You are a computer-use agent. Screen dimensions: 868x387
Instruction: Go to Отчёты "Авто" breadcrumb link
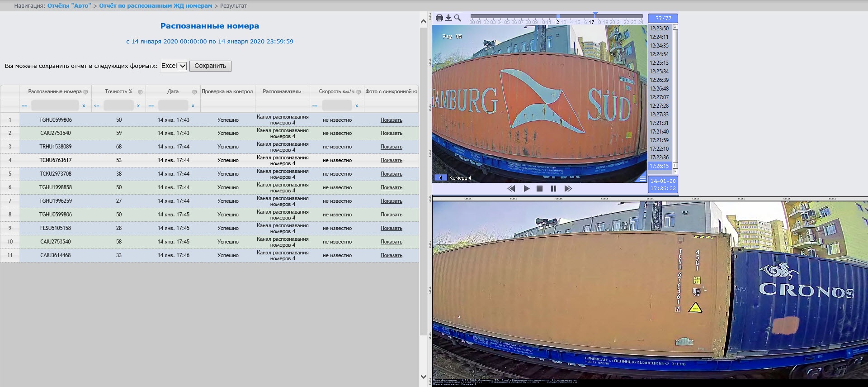pyautogui.click(x=69, y=6)
